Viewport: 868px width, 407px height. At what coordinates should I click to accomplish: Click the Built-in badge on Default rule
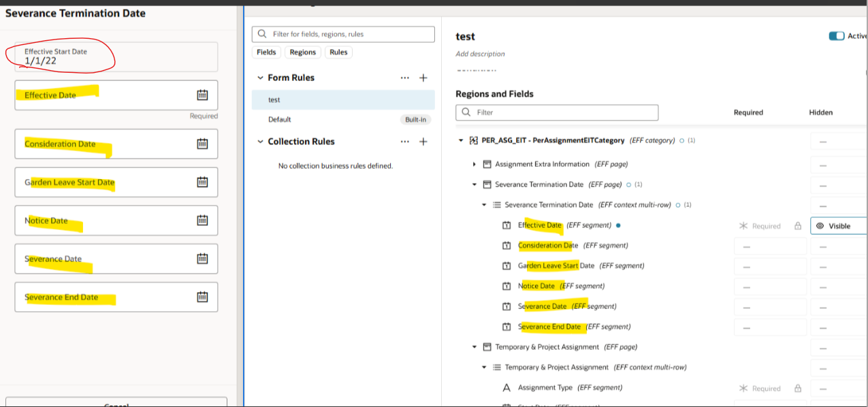(x=415, y=120)
